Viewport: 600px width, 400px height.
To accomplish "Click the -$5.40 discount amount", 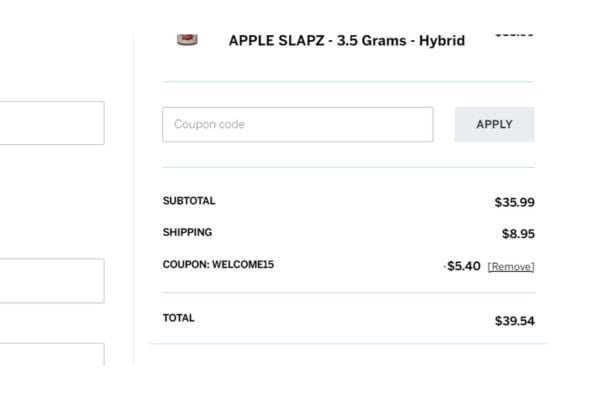I will tap(462, 266).
